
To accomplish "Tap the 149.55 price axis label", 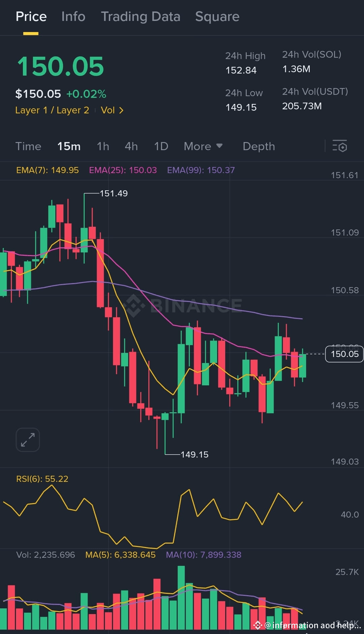I will point(344,405).
